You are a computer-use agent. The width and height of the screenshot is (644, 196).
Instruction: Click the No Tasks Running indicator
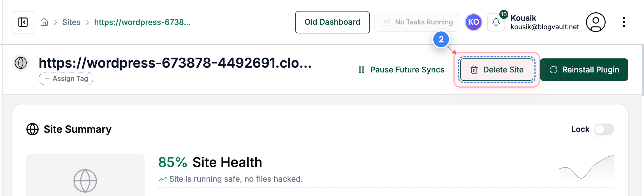click(x=417, y=22)
